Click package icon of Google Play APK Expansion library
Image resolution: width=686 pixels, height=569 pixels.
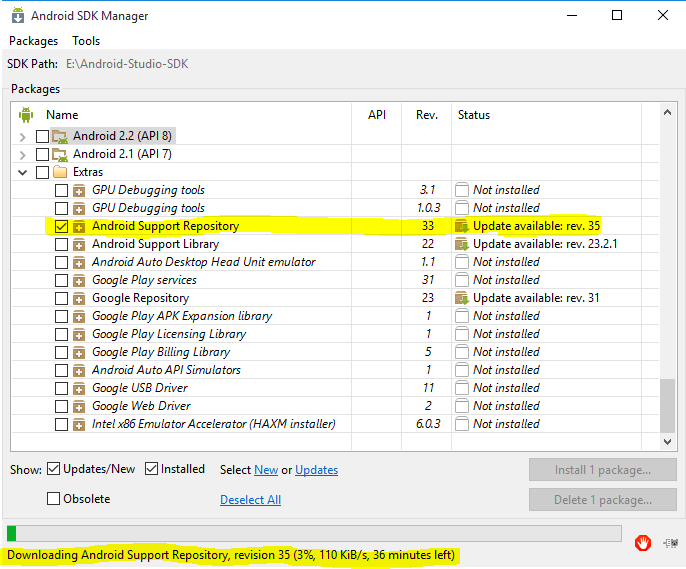click(79, 317)
